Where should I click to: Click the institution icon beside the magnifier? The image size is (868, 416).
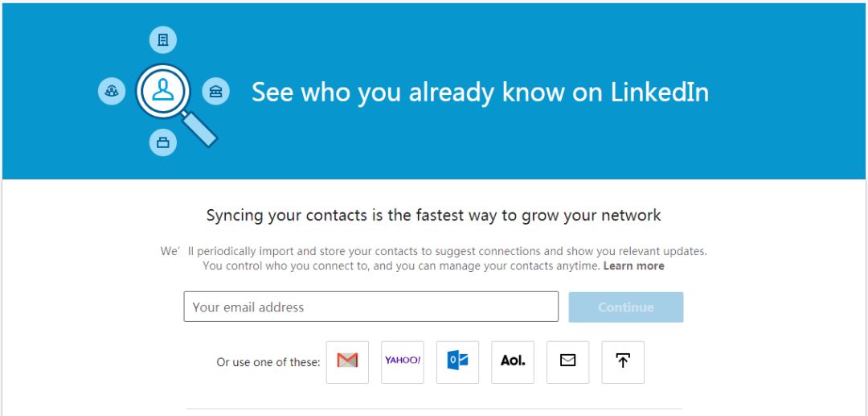click(215, 92)
